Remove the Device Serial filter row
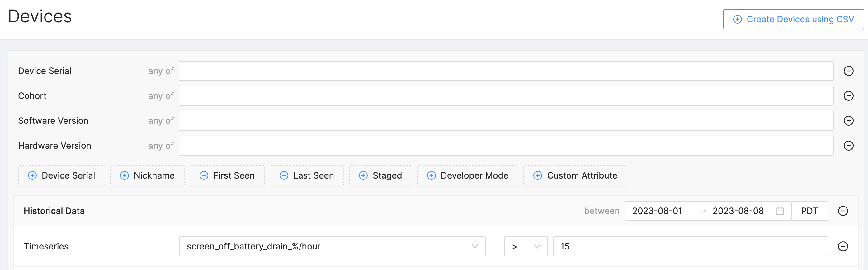 tap(848, 71)
